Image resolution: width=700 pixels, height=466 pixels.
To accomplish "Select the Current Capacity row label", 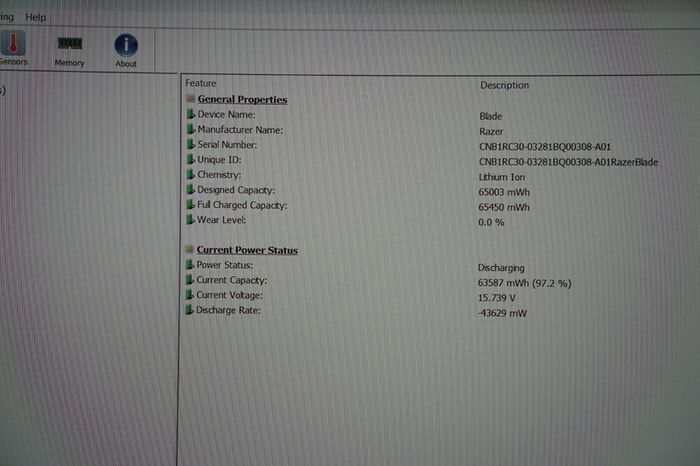I will point(232,280).
